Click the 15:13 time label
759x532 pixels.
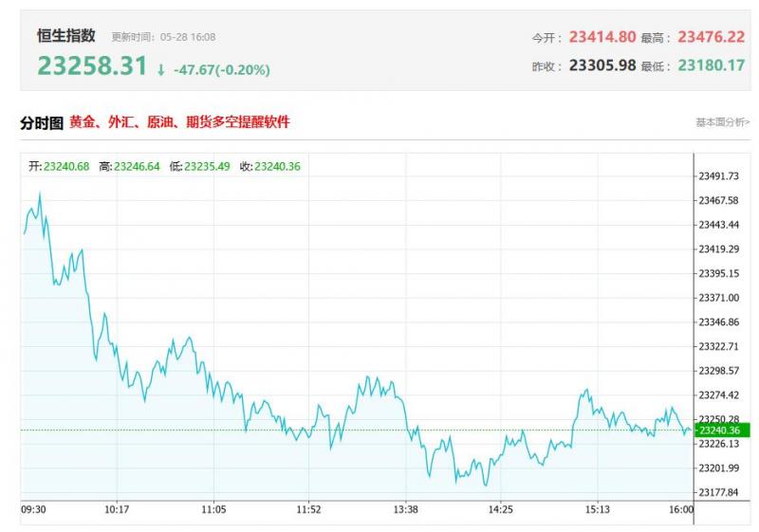pyautogui.click(x=597, y=509)
